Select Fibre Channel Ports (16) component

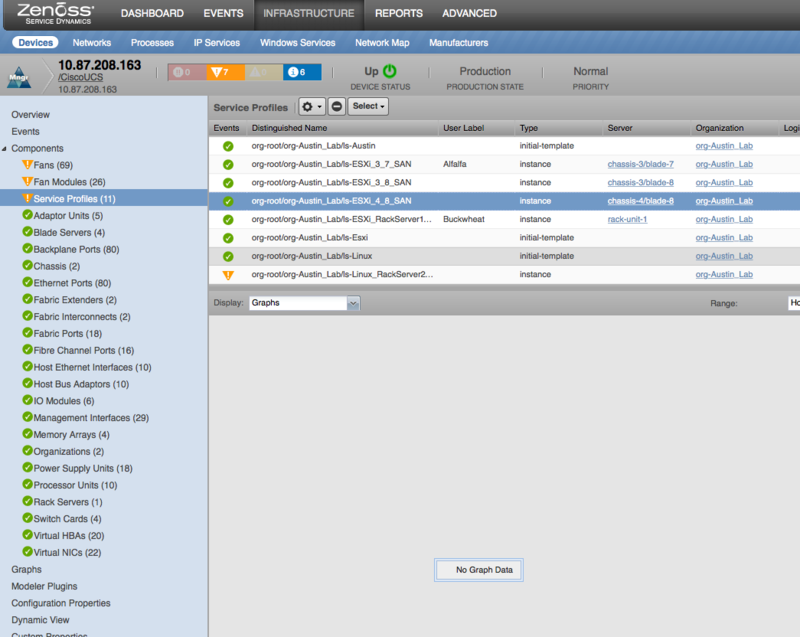[84, 350]
